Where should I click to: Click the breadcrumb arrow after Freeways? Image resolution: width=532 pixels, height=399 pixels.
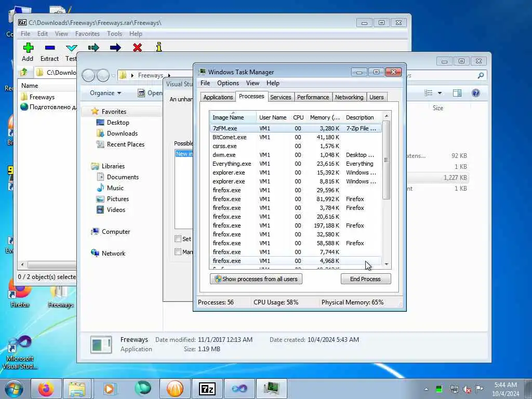[169, 75]
